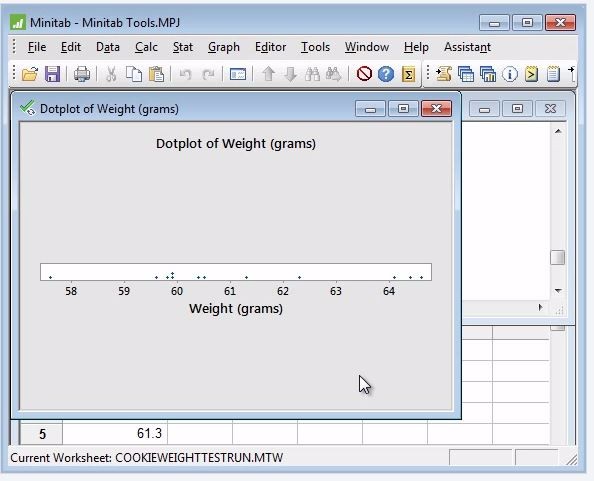Screen dimensions: 594x481
Task: Paste using the clipboard toolbar icon
Action: click(x=156, y=74)
